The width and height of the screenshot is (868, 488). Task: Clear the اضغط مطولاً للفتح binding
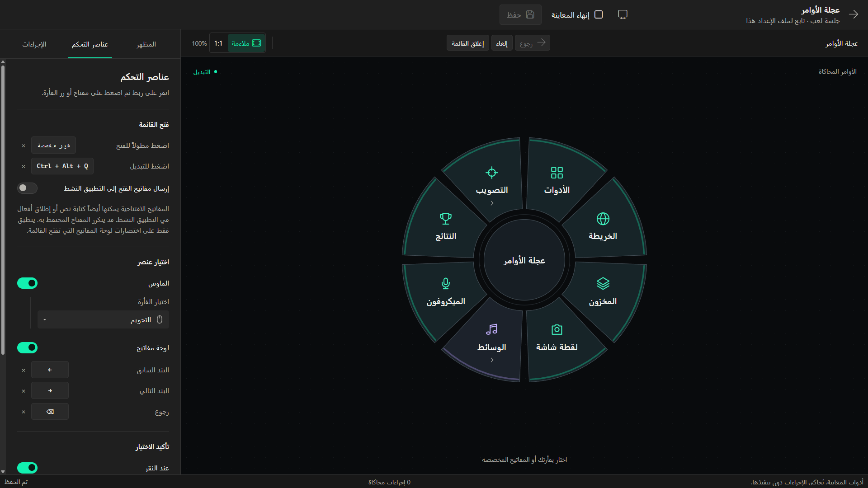click(x=24, y=145)
